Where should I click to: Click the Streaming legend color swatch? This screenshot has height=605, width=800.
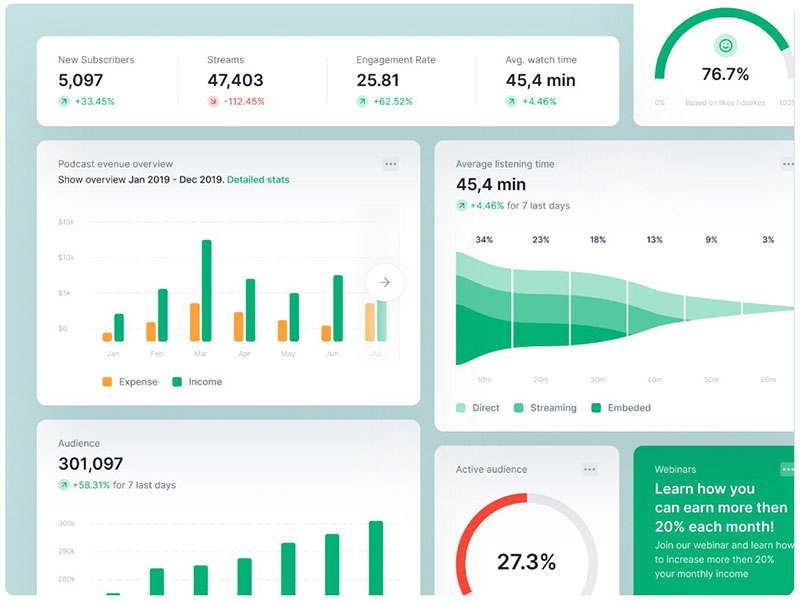[x=519, y=408]
